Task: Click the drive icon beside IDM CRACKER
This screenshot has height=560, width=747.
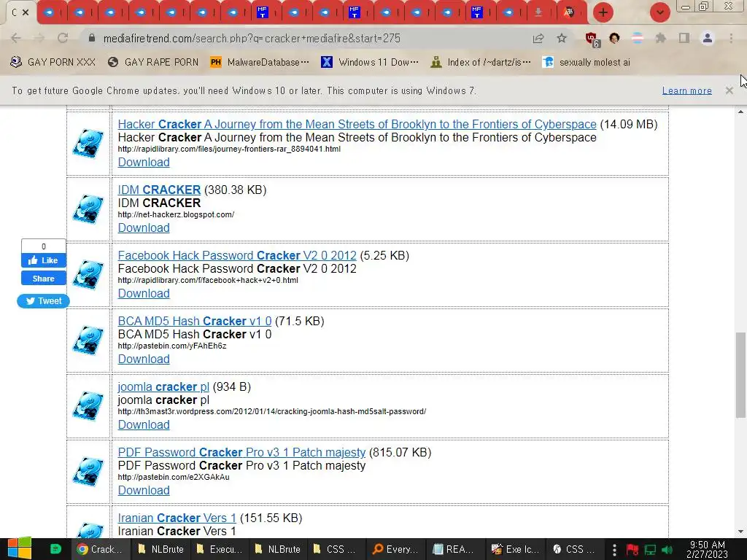Action: (x=88, y=209)
